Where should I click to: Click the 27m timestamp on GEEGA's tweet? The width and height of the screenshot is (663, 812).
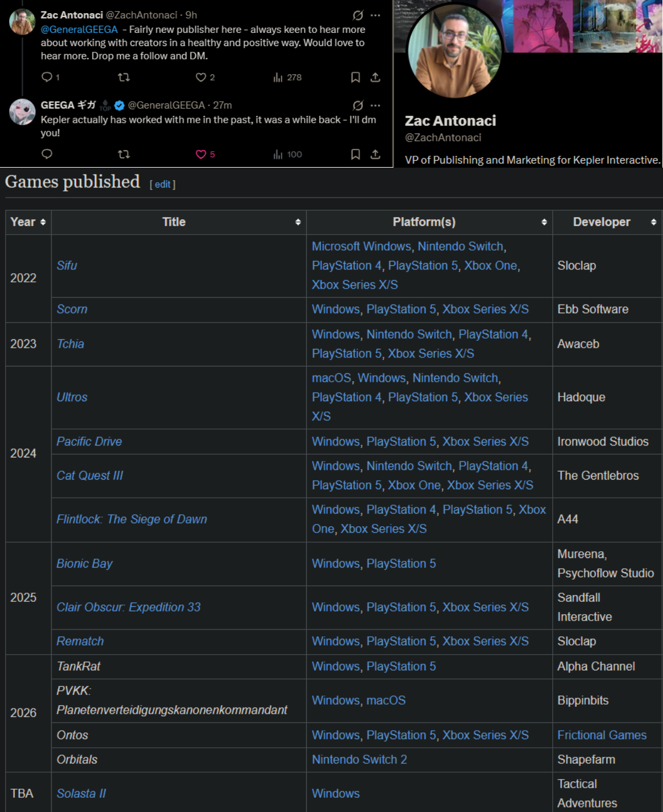[222, 105]
